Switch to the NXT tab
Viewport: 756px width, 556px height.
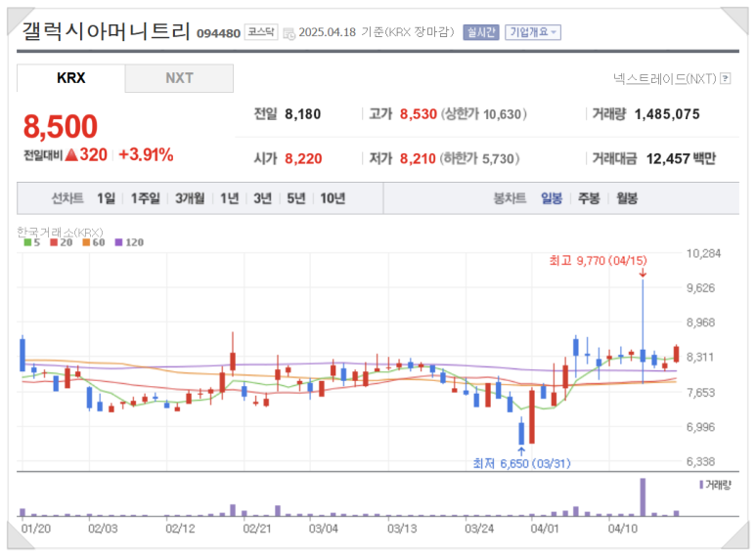[x=179, y=78]
